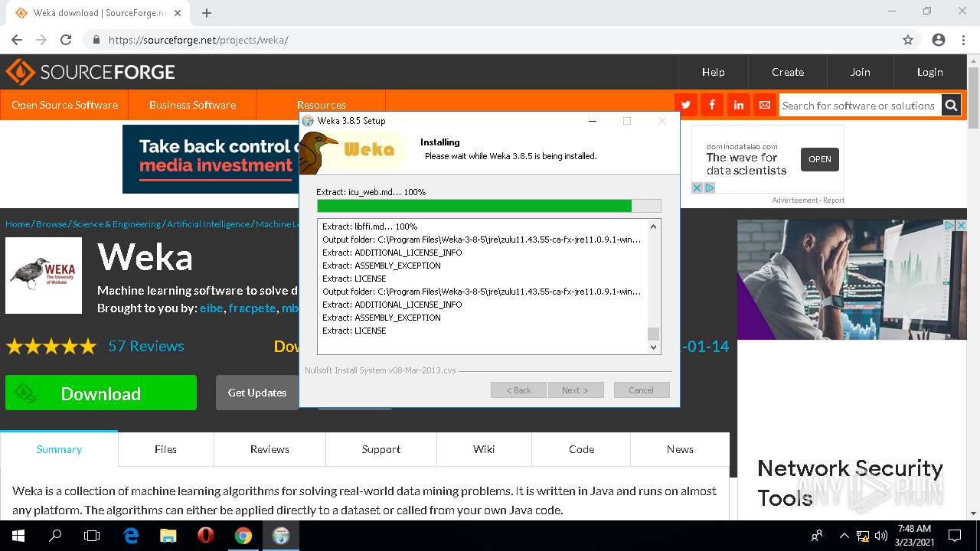
Task: Open the fracpete contributor link
Action: point(252,308)
